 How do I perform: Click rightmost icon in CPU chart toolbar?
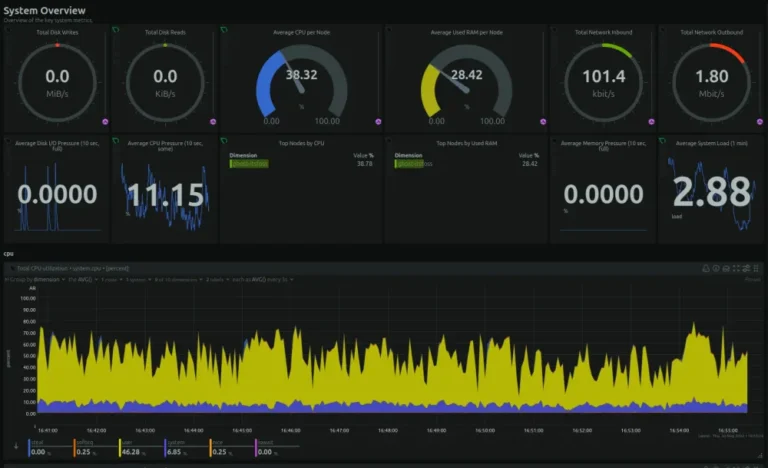click(756, 269)
